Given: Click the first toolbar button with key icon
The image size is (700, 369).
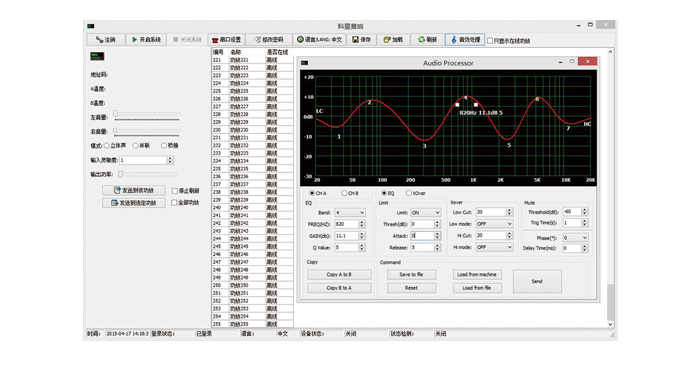Looking at the screenshot, I should click(105, 40).
